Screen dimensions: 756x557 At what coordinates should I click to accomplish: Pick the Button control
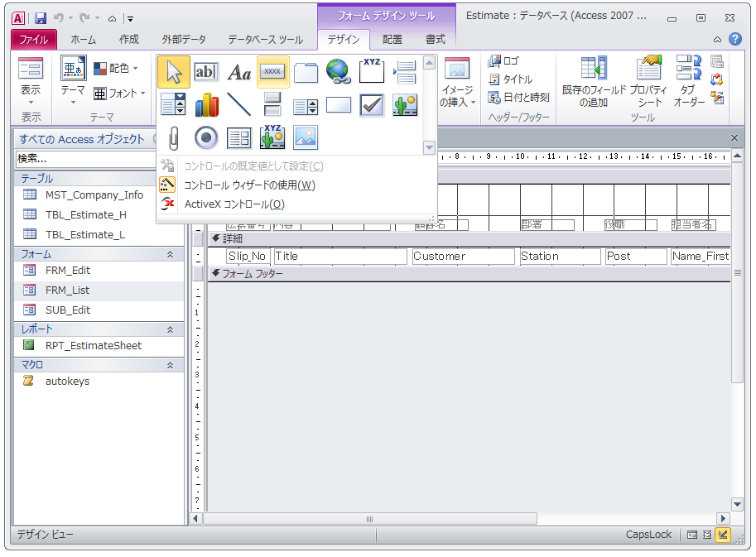coord(273,72)
